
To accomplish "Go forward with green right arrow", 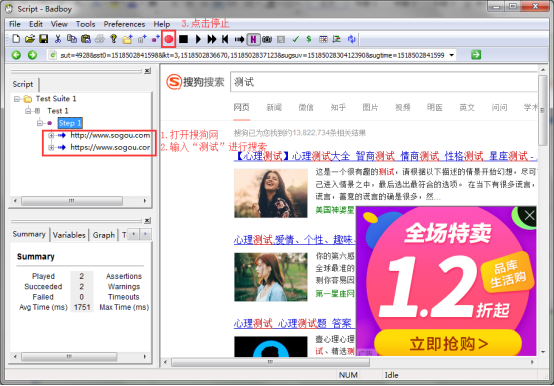I will tap(32, 55).
